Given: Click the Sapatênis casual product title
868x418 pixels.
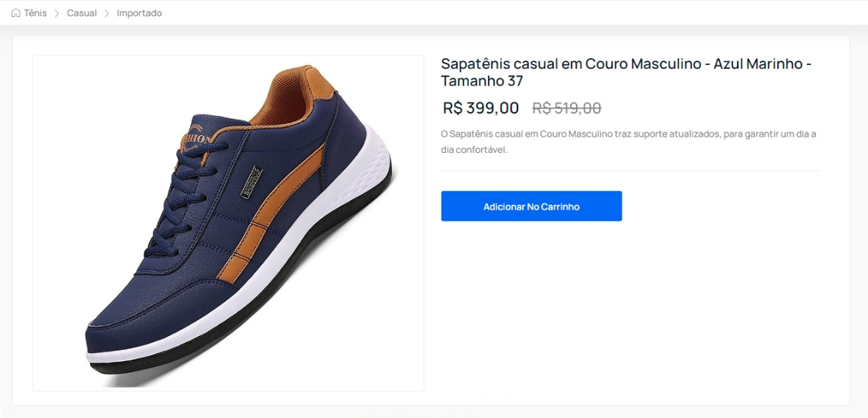Looking at the screenshot, I should coord(625,72).
